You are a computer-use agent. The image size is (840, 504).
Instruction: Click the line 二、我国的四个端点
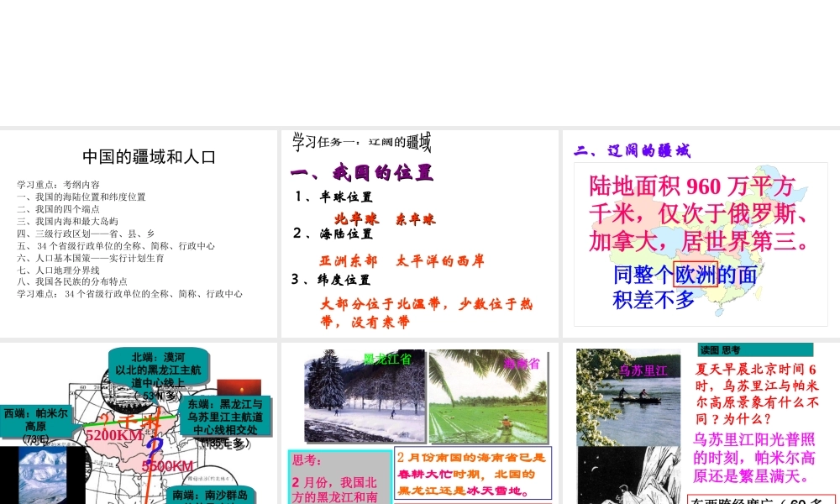[59, 209]
